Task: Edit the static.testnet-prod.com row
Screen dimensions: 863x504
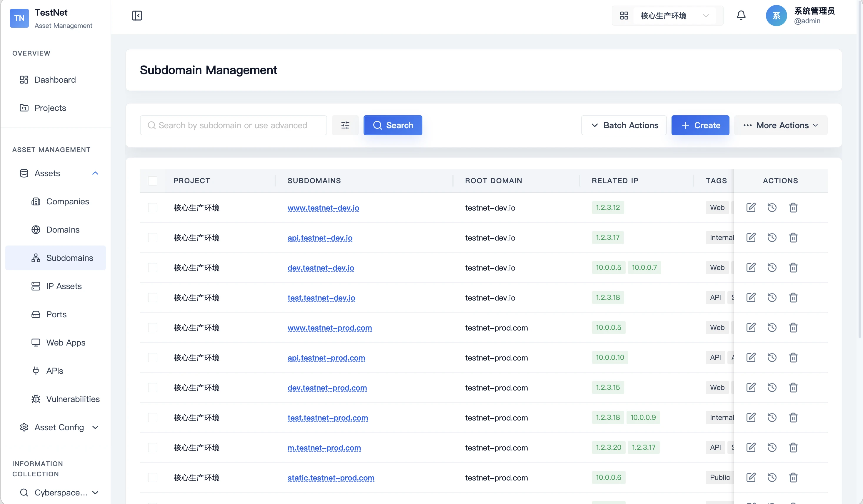Action: 751,477
